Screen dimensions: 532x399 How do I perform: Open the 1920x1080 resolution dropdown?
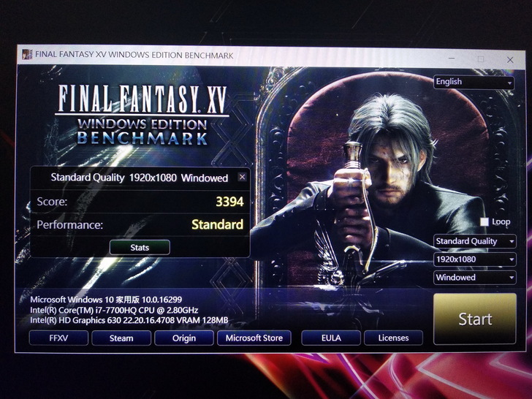[475, 259]
